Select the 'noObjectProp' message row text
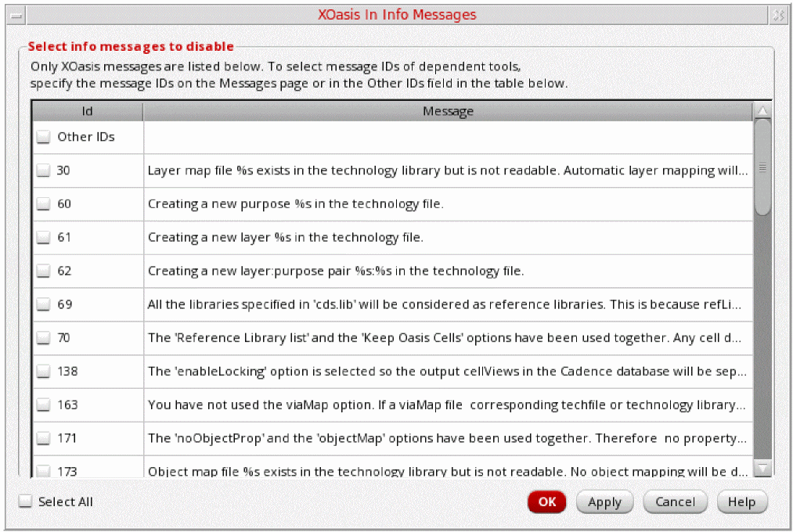 point(447,438)
